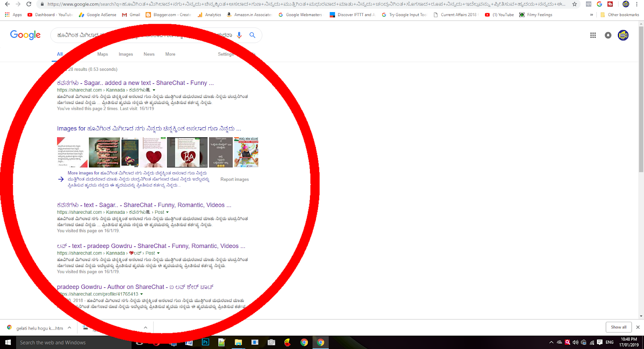
Task: Open the Gmail bookmark
Action: coord(131,14)
